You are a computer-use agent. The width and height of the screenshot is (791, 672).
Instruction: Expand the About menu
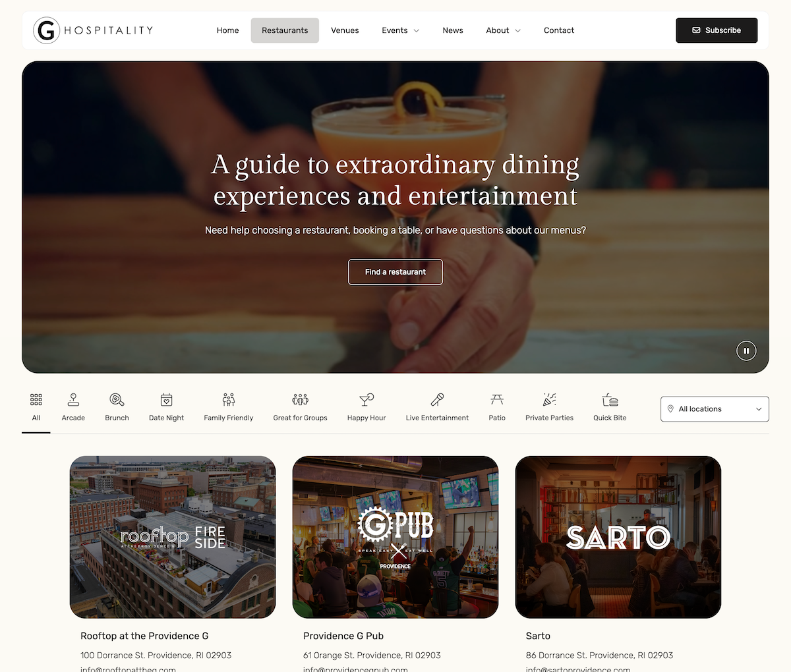pos(503,30)
